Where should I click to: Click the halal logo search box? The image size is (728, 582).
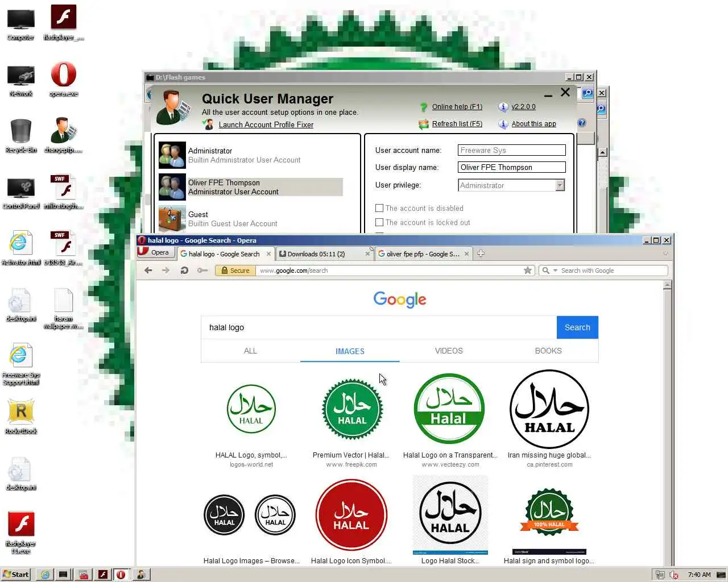[x=379, y=327]
